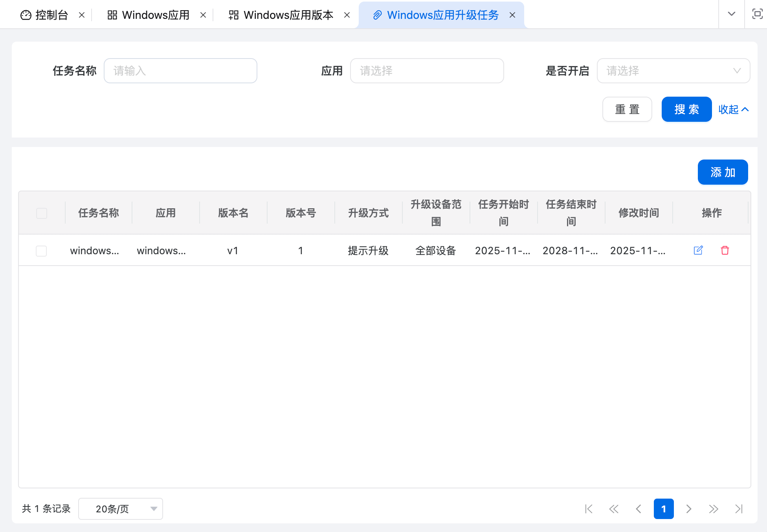
Task: Click the blue 搜索 button
Action: pyautogui.click(x=686, y=109)
